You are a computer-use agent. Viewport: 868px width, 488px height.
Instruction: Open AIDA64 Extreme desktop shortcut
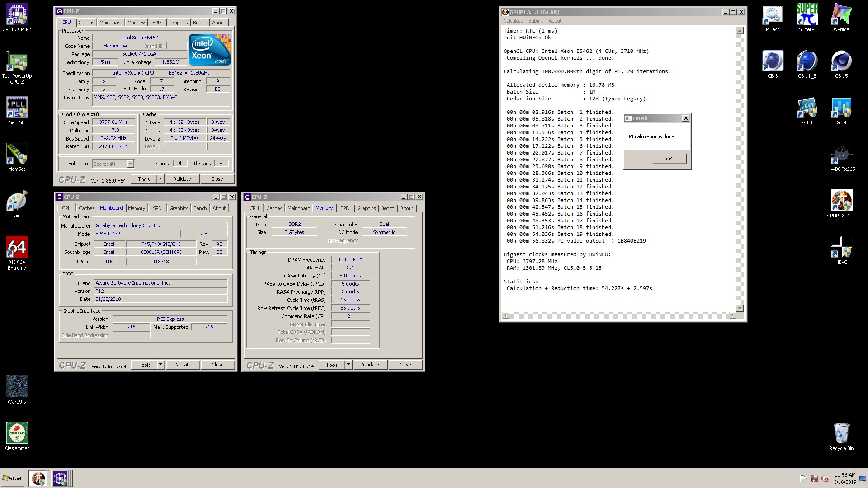(17, 253)
